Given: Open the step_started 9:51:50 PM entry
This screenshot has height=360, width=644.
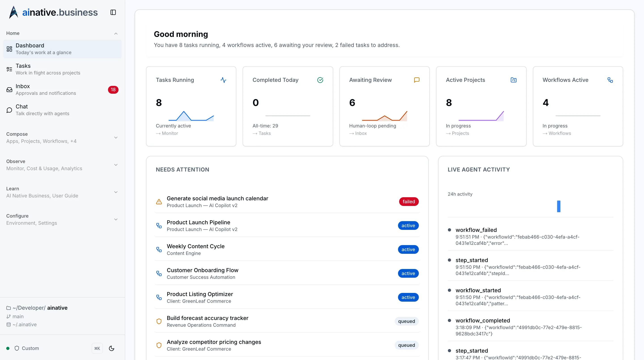Looking at the screenshot, I should [x=530, y=267].
